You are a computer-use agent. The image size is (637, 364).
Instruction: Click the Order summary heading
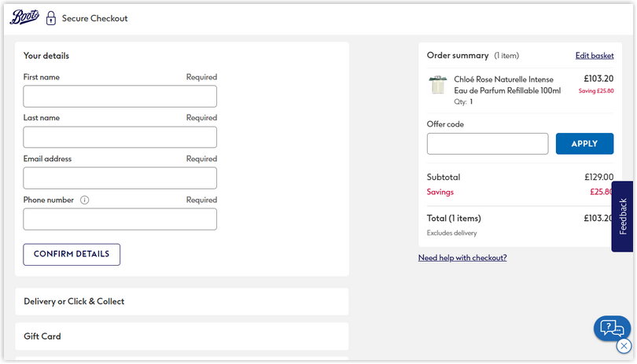458,55
